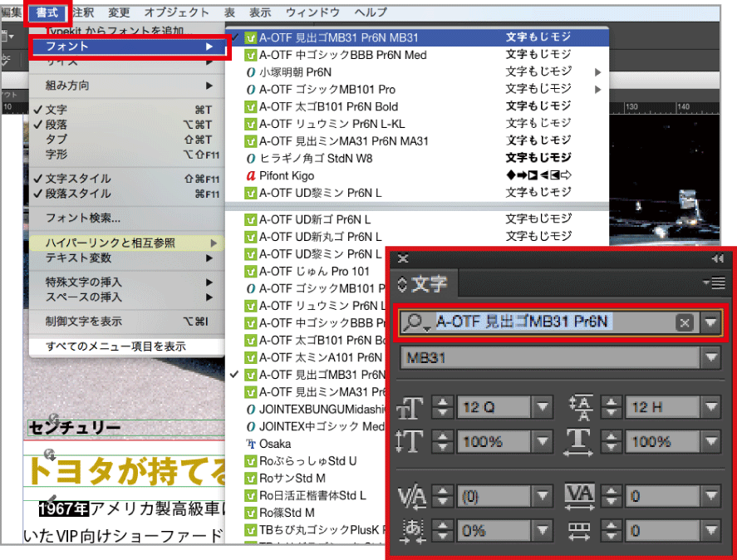The height and width of the screenshot is (560, 737).
Task: Select A-OTF 中ゴシックBBB Pr6N Med in recent fonts
Action: point(417,55)
